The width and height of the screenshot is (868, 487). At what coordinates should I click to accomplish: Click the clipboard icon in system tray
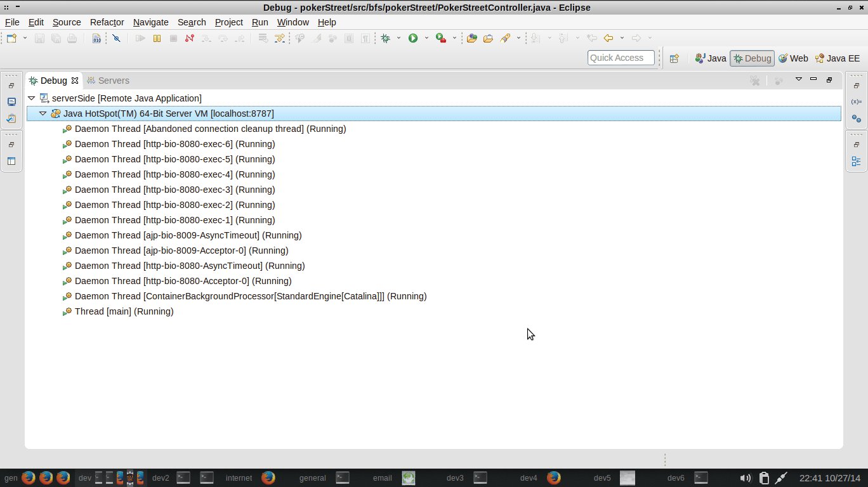click(764, 477)
